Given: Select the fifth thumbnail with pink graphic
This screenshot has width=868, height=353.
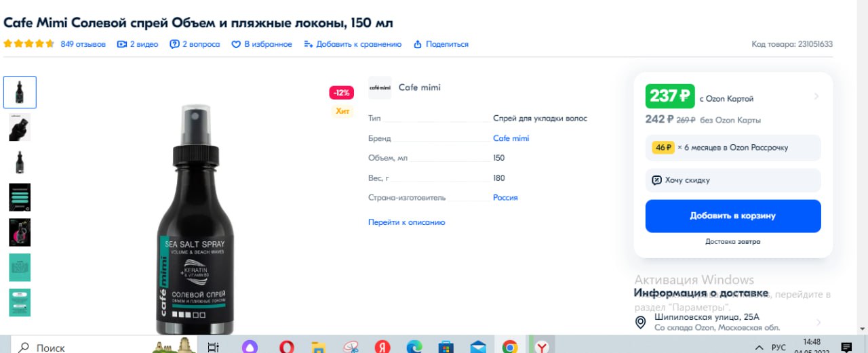Looking at the screenshot, I should [20, 232].
